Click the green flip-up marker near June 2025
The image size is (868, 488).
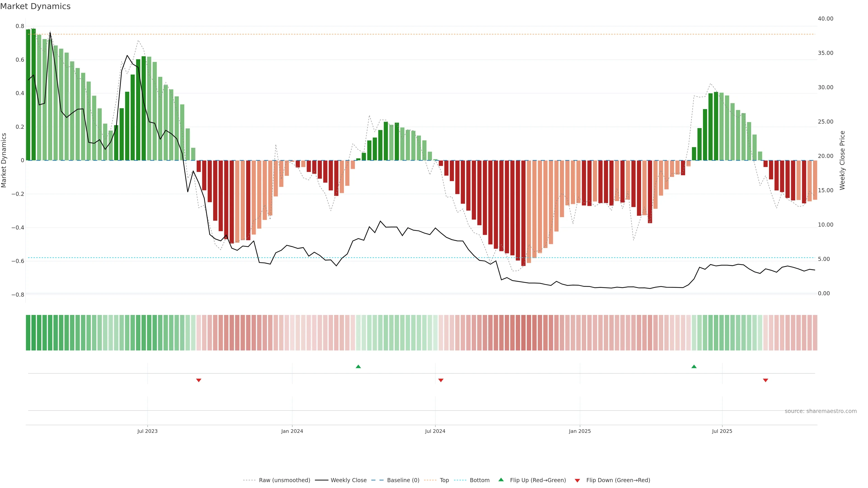pos(694,366)
